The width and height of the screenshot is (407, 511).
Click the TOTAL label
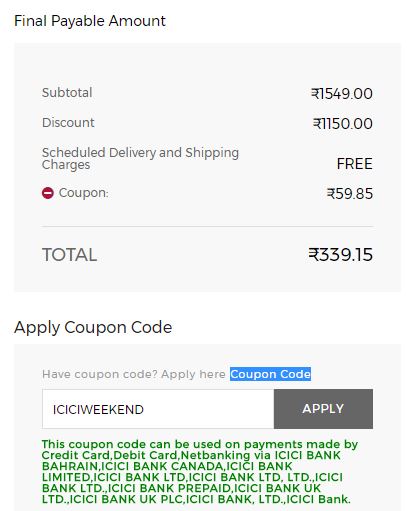pyautogui.click(x=70, y=255)
